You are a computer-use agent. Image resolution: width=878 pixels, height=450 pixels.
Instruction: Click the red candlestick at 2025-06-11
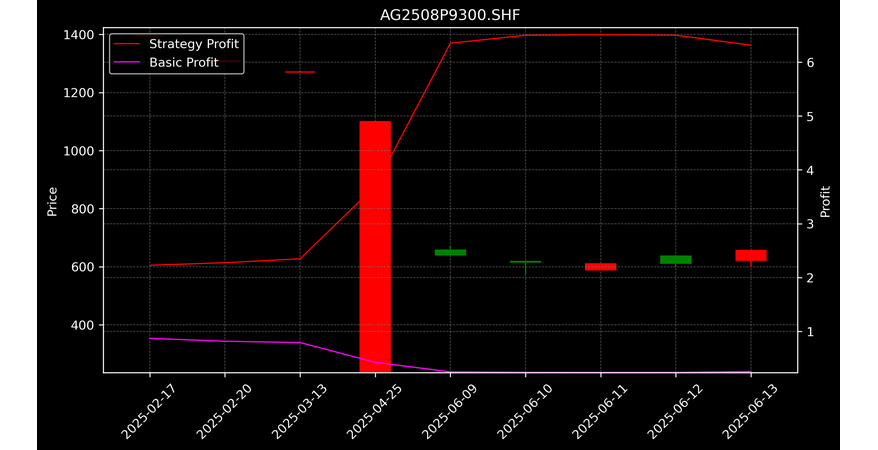600,267
